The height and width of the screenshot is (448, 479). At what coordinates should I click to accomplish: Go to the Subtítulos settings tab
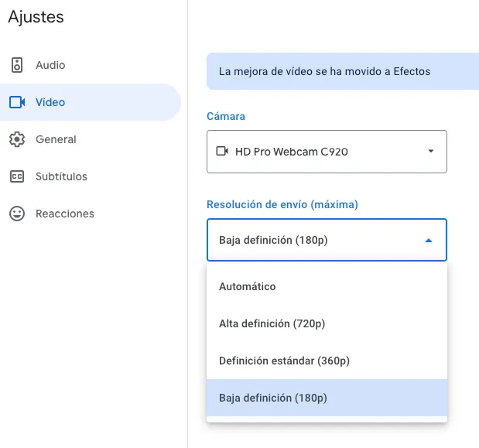point(61,176)
